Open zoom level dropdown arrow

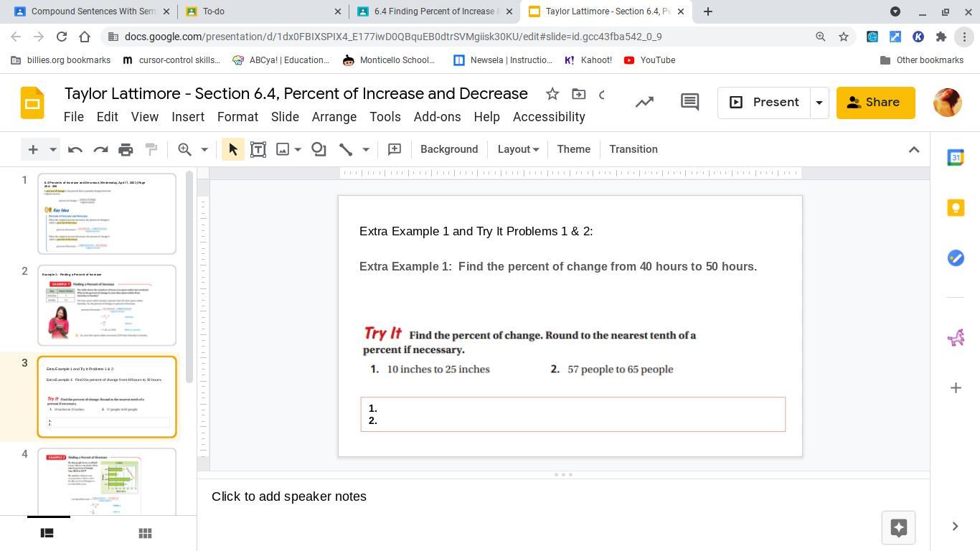pyautogui.click(x=204, y=149)
